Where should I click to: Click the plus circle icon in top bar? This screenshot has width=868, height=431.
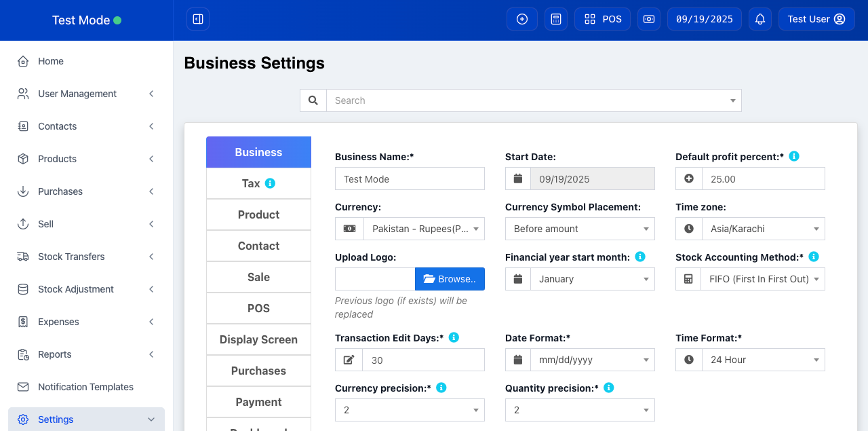coord(522,19)
